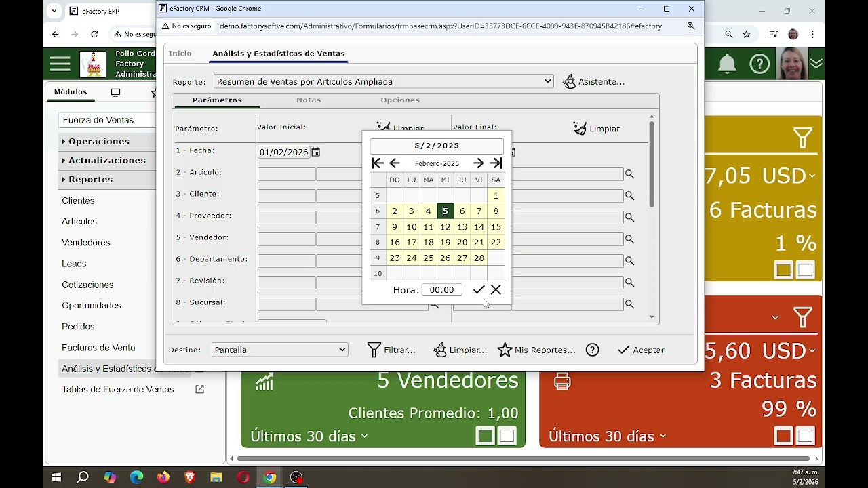This screenshot has width=868, height=488.
Task: Go to next month in calendar
Action: pos(479,163)
